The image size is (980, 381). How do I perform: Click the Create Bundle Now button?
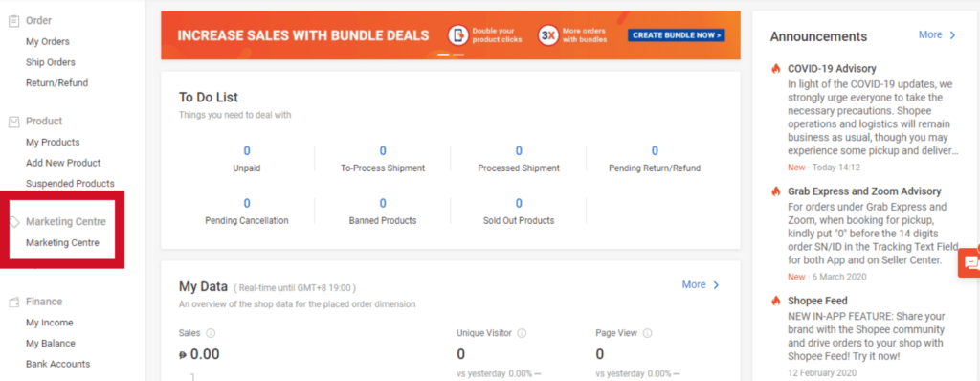coord(677,35)
